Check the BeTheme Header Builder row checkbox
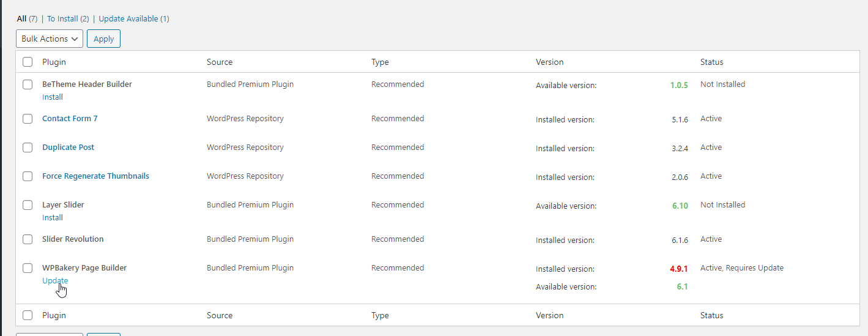This screenshot has width=868, height=336. click(x=28, y=84)
